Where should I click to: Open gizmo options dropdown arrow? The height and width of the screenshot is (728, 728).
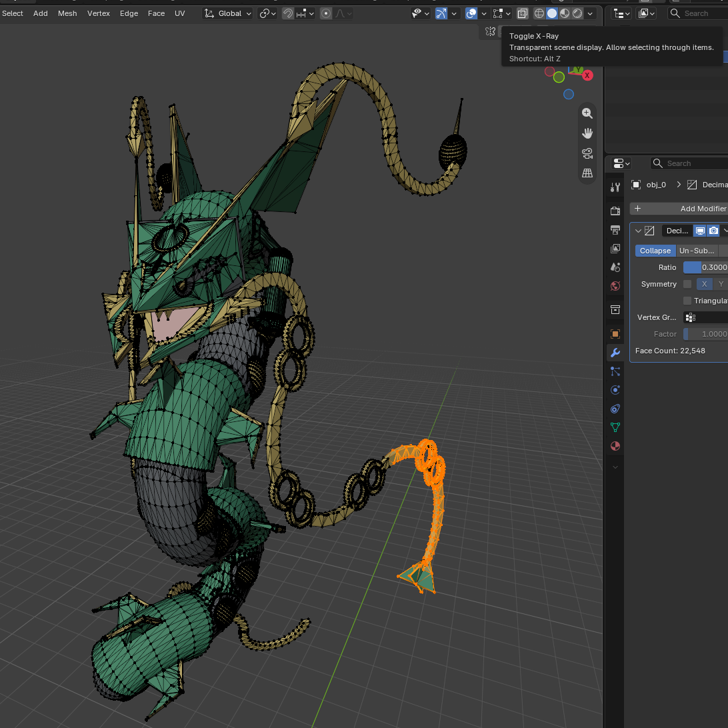(454, 13)
